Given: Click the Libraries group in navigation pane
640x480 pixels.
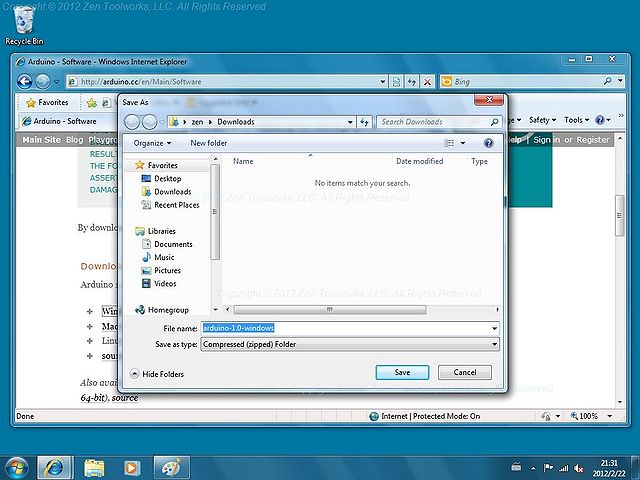Looking at the screenshot, I should pos(161,231).
